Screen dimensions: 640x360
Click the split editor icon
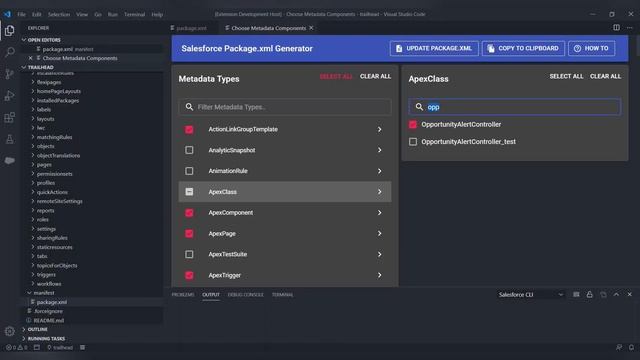616,28
